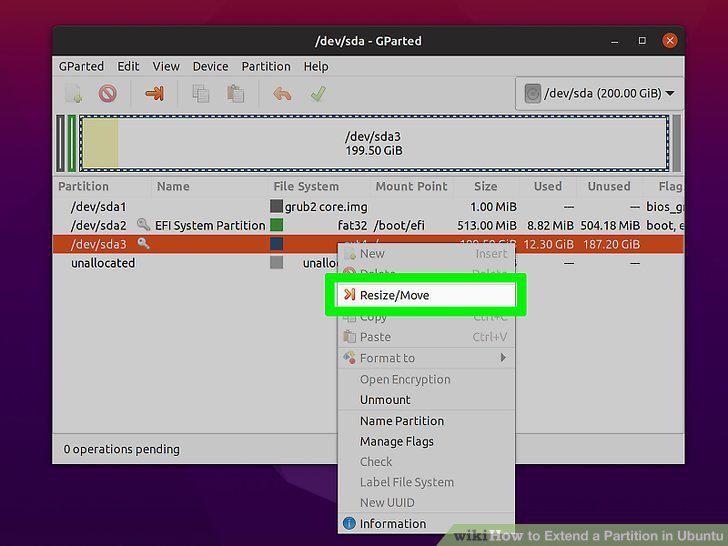Click the blue ext4 swatch on sda3 row
The height and width of the screenshot is (546, 728).
point(276,244)
